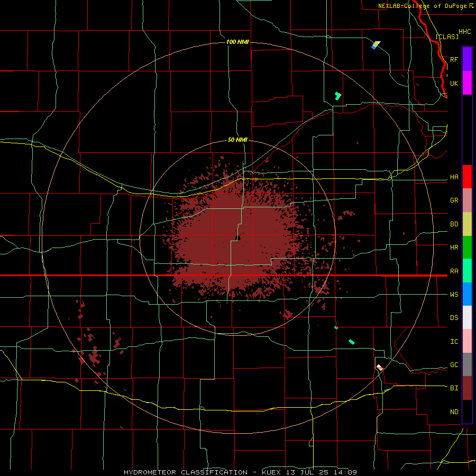Click "HYDROMETEOR CLASSIFICATION" in the bottom title

186,472
